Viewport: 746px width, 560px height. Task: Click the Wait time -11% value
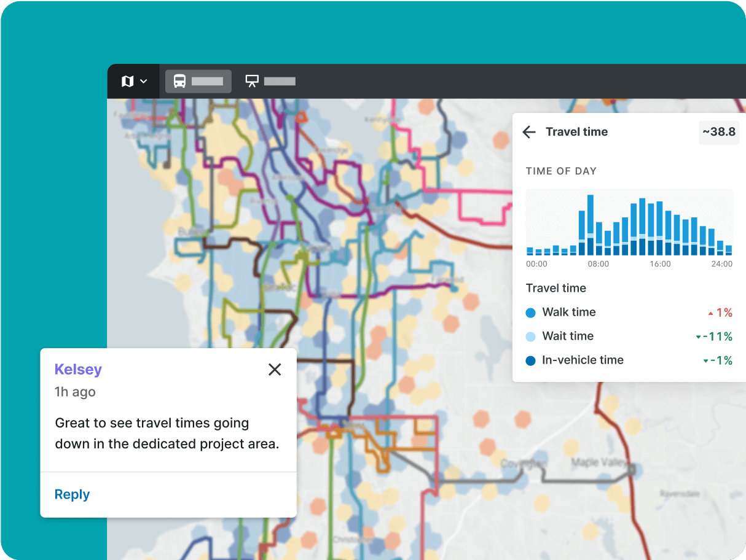pos(718,336)
